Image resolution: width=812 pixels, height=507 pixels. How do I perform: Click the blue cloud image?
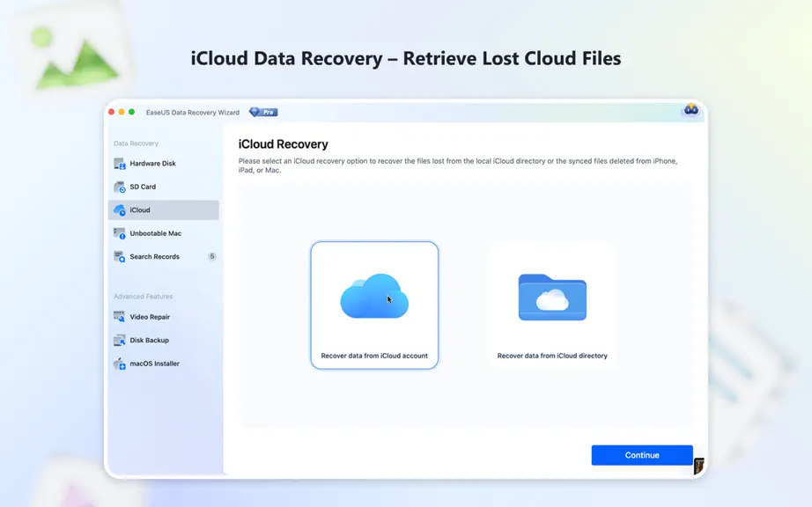374,297
